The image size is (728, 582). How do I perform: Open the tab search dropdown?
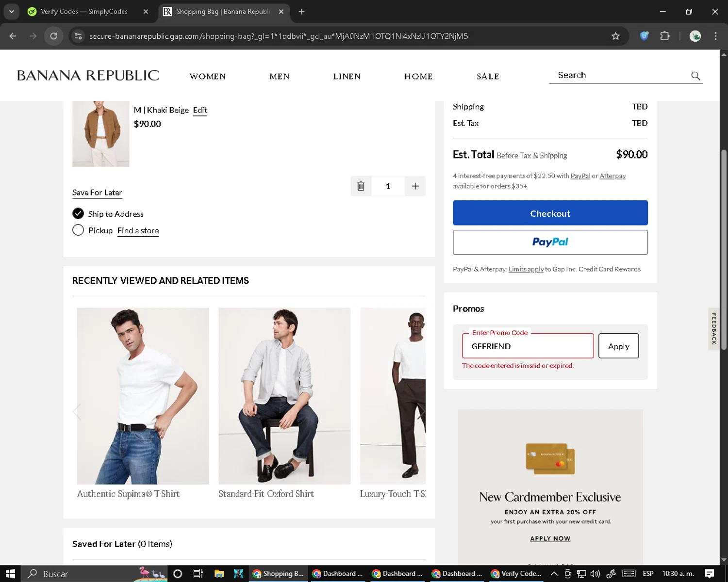coord(11,12)
